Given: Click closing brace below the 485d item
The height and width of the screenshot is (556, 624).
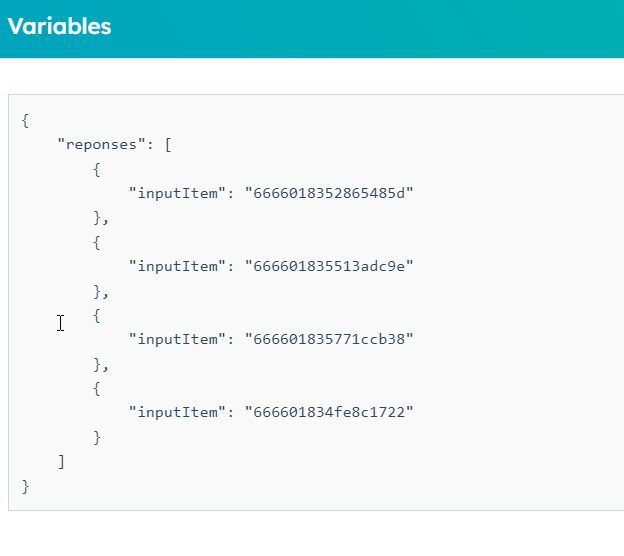Looking at the screenshot, I should pos(97,218).
